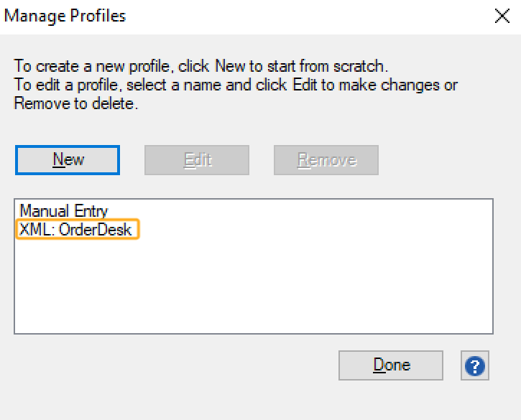Dismiss the dialog using the Done button
Image resolution: width=521 pixels, height=420 pixels.
tap(391, 365)
